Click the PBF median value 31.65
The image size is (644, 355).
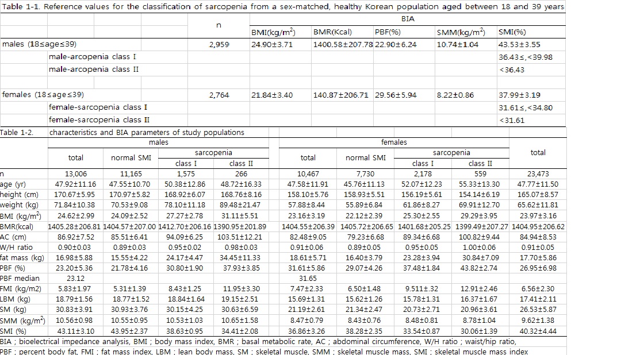coord(308,278)
